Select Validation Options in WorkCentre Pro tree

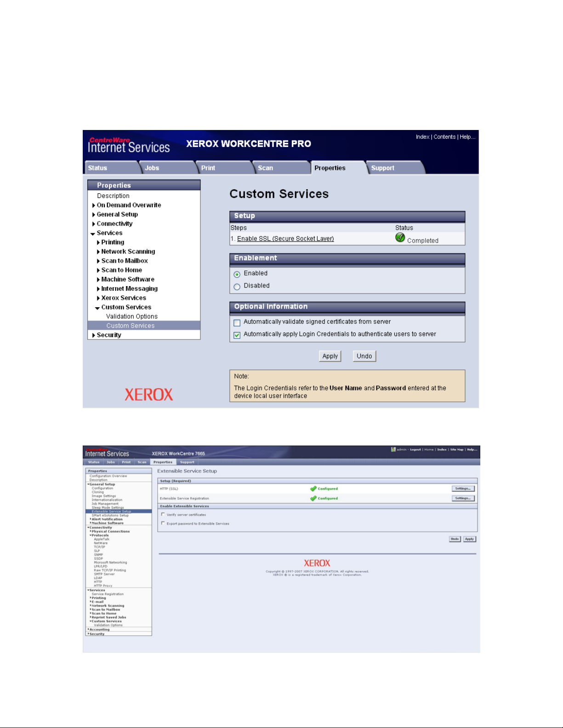132,316
